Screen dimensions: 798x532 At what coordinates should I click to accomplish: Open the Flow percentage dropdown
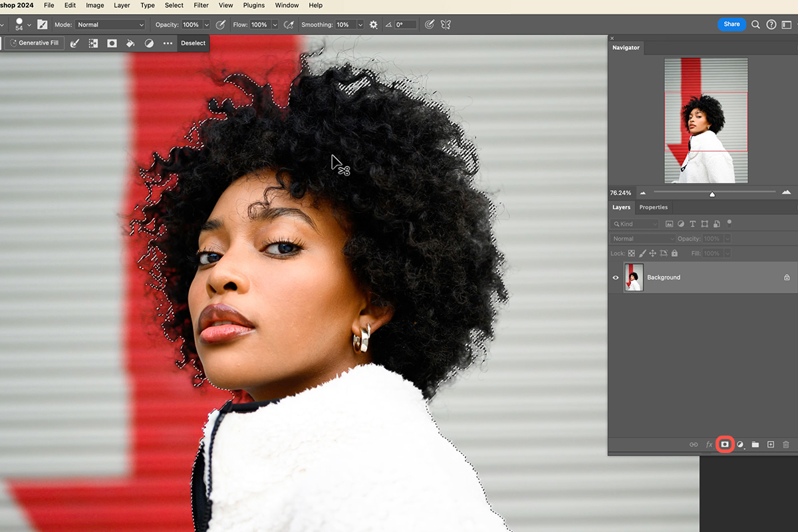(x=274, y=24)
